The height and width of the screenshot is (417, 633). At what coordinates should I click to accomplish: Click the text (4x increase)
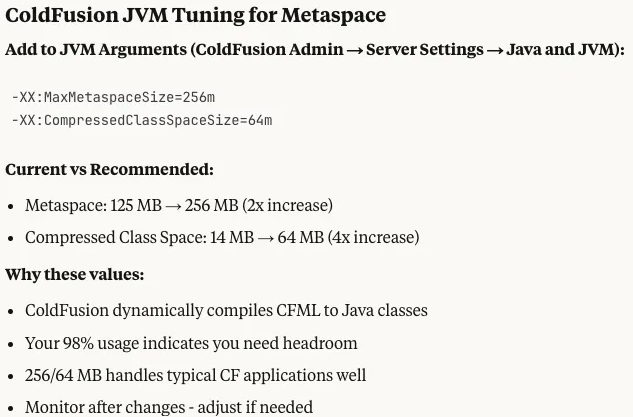point(373,237)
